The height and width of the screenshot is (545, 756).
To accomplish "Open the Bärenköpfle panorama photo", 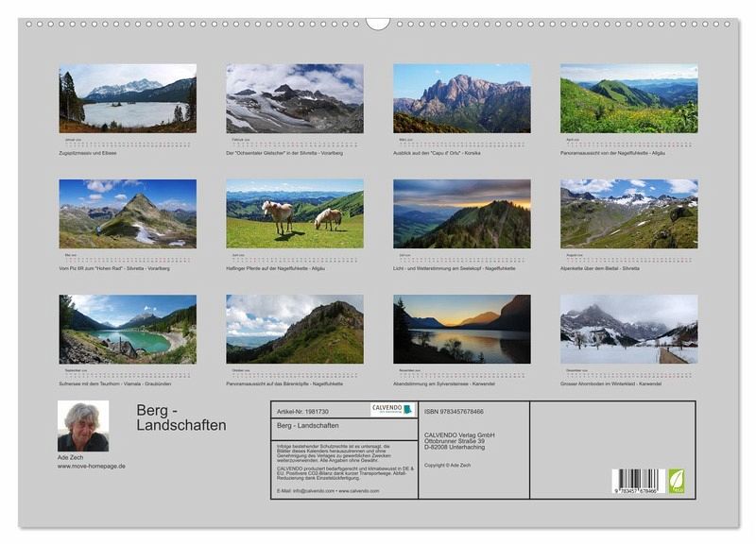I will (295, 329).
